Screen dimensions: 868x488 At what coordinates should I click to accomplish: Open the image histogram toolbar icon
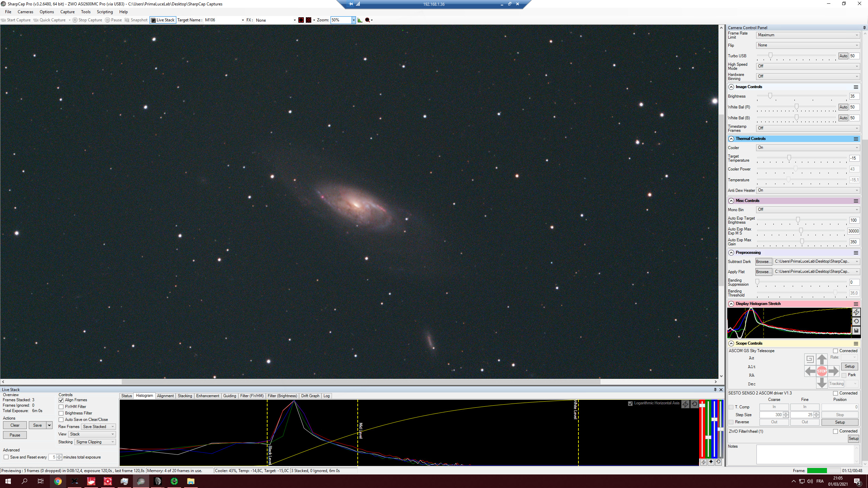point(360,20)
